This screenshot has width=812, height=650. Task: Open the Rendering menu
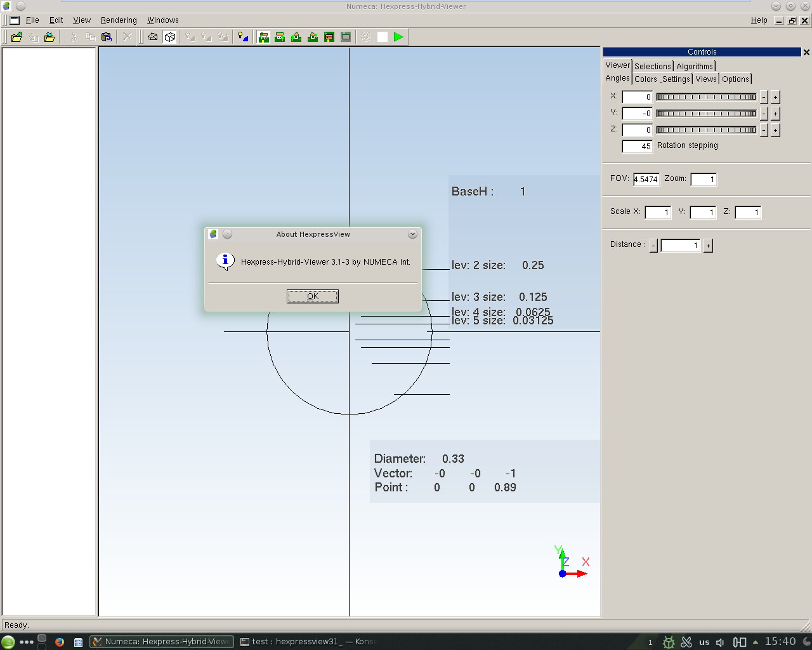(119, 20)
